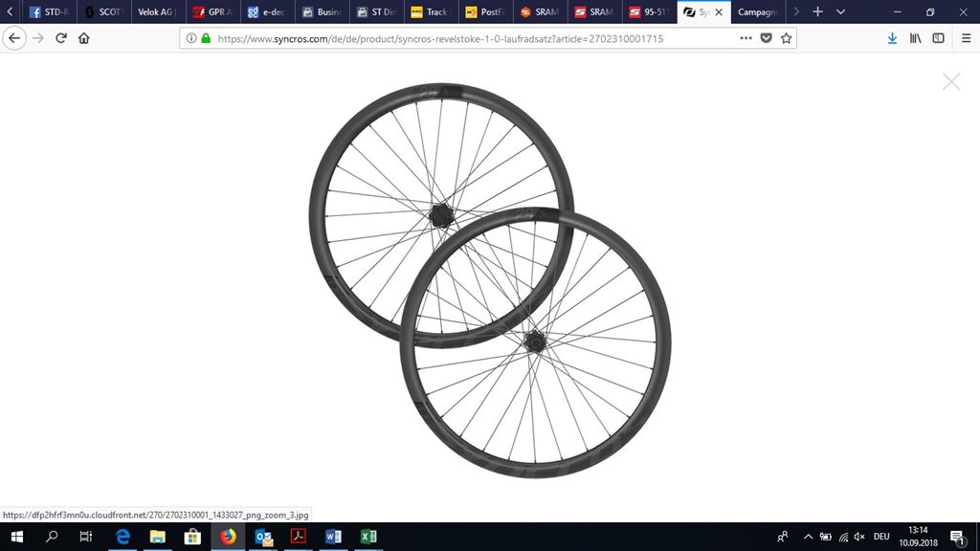The width and height of the screenshot is (980, 551).
Task: Open page actions three-dot menu
Action: click(x=746, y=38)
